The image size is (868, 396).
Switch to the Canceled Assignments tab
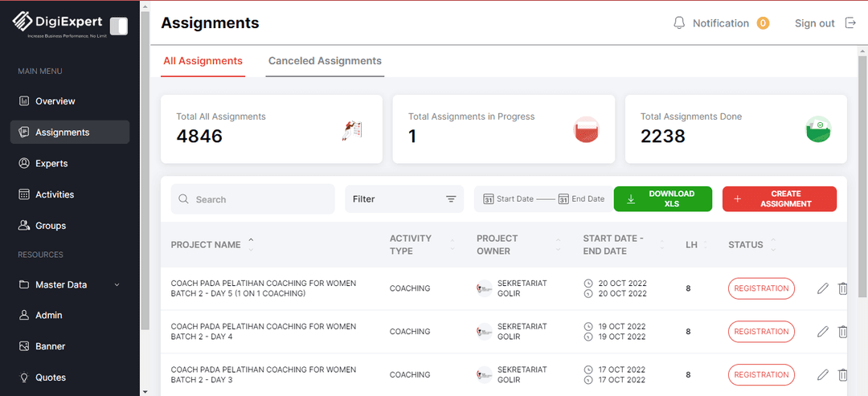[325, 61]
